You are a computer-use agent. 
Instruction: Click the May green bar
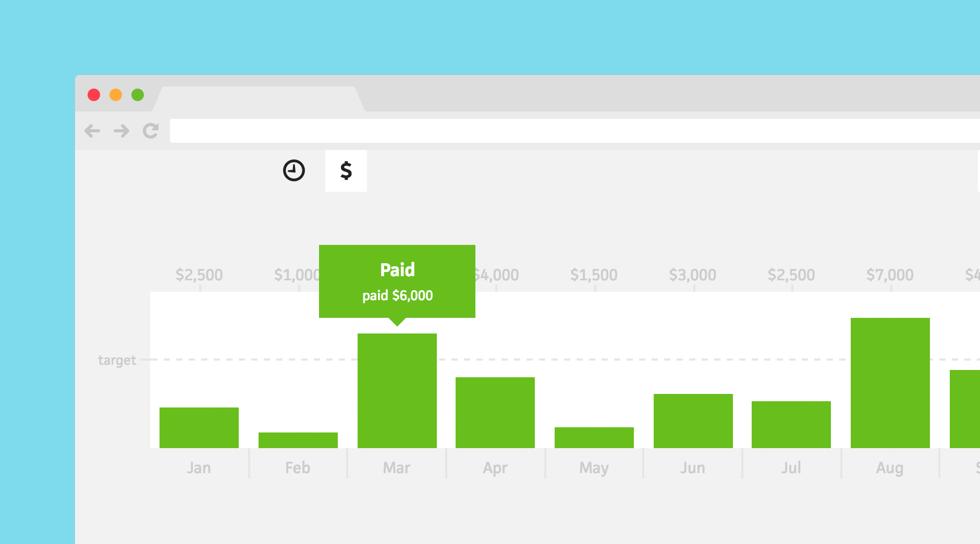tap(594, 438)
